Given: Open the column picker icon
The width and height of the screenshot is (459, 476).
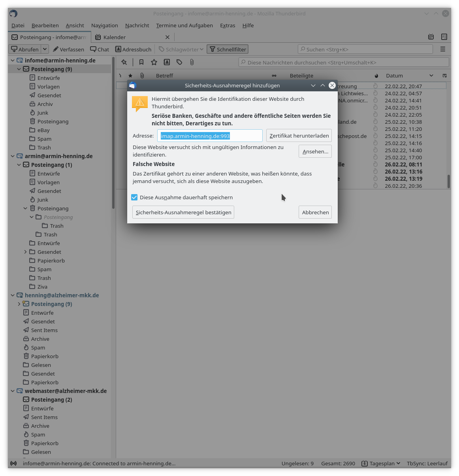Looking at the screenshot, I should coord(444,76).
